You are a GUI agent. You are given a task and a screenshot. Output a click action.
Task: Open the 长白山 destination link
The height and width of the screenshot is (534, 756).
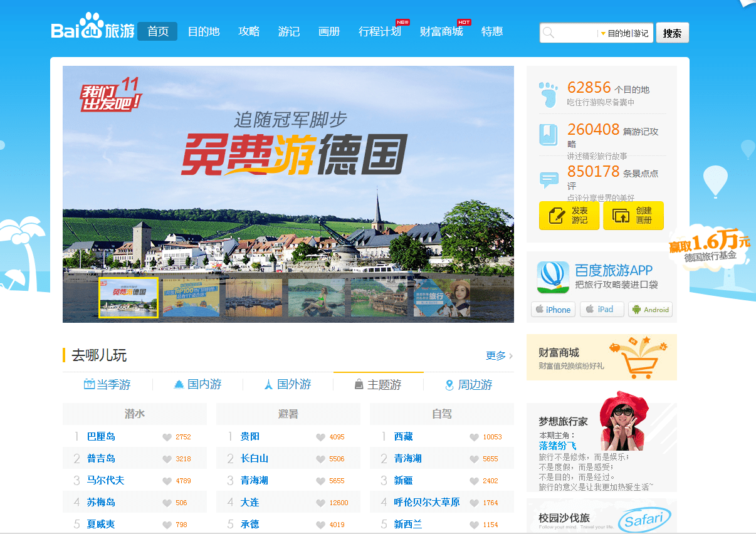pos(255,458)
